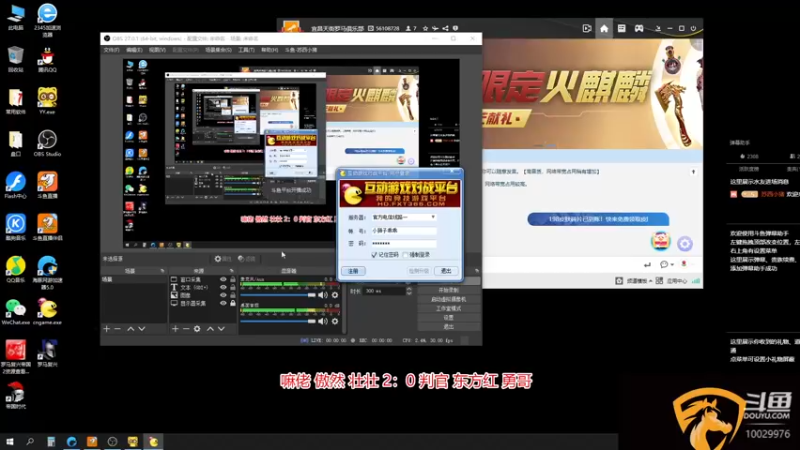Increase or decrease 时长 duration spinner in OBS
The image size is (800, 450).
(409, 291)
